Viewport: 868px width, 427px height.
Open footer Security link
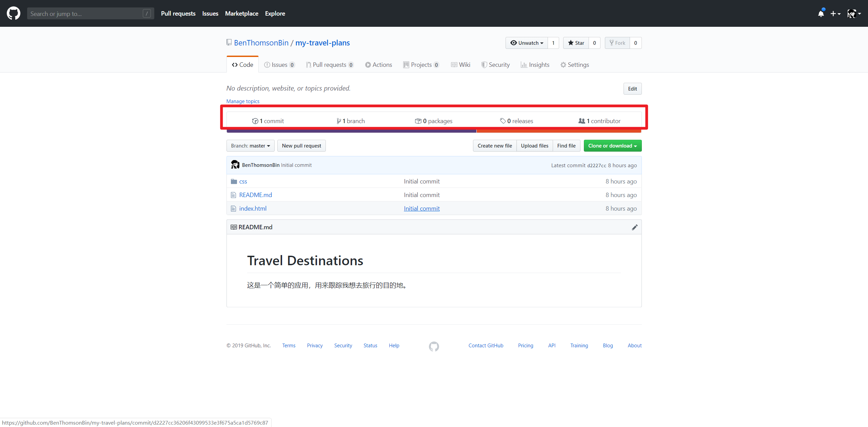pos(343,345)
